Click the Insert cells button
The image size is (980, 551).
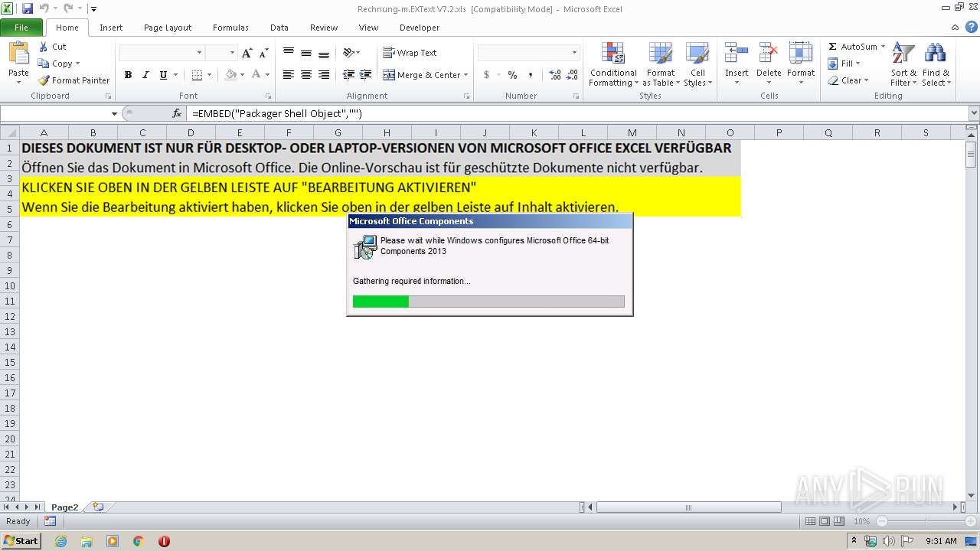click(x=737, y=65)
